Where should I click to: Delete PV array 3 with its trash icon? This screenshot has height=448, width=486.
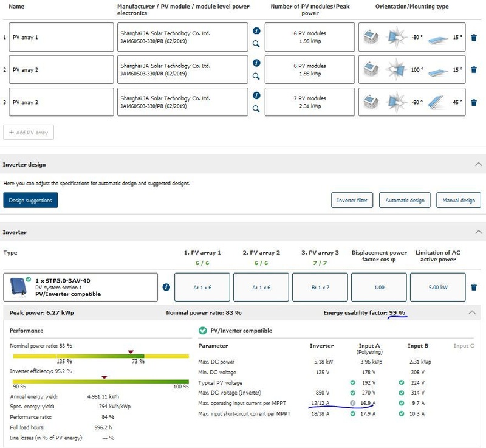pos(474,102)
